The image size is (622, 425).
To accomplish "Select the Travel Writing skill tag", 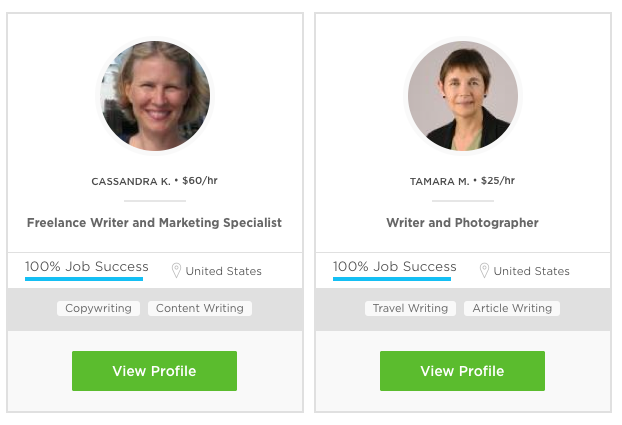I will tap(410, 308).
